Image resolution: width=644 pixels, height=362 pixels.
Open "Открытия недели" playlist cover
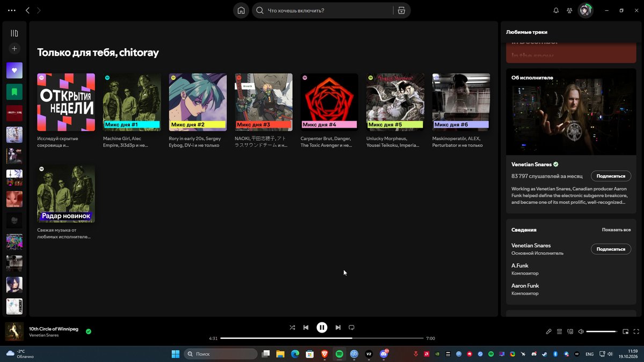point(66,102)
